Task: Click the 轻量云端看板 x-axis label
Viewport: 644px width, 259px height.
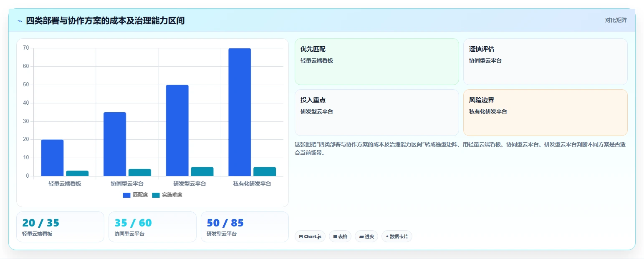Action: click(65, 184)
